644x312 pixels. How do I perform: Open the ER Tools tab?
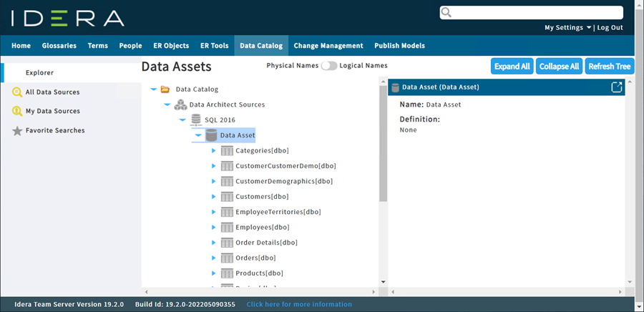(x=215, y=46)
